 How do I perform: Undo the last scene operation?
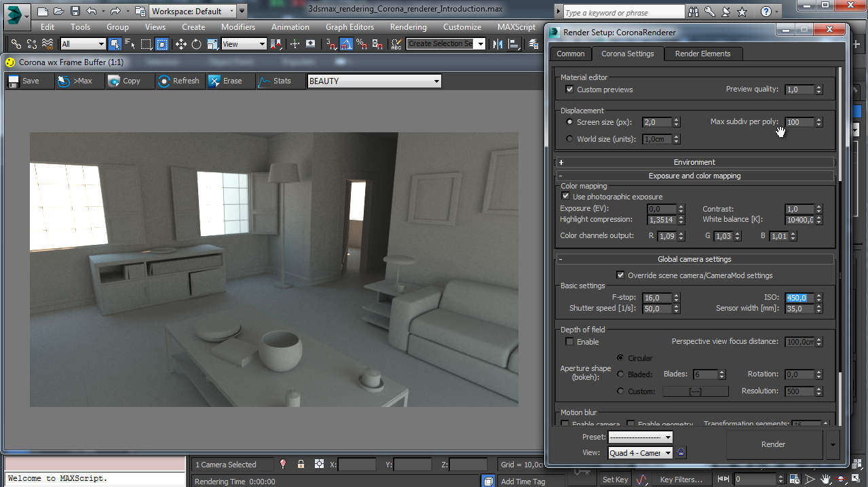click(x=91, y=12)
